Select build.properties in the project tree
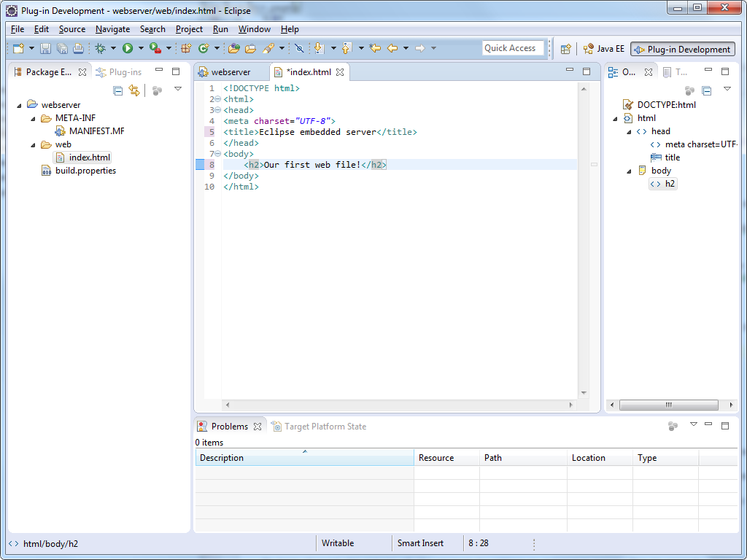Image resolution: width=747 pixels, height=560 pixels. [79, 171]
